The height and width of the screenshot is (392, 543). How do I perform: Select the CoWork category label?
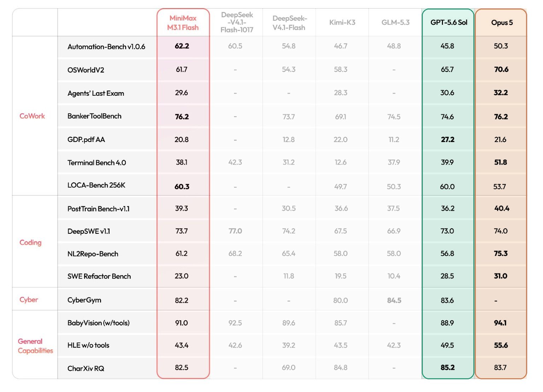pyautogui.click(x=32, y=116)
